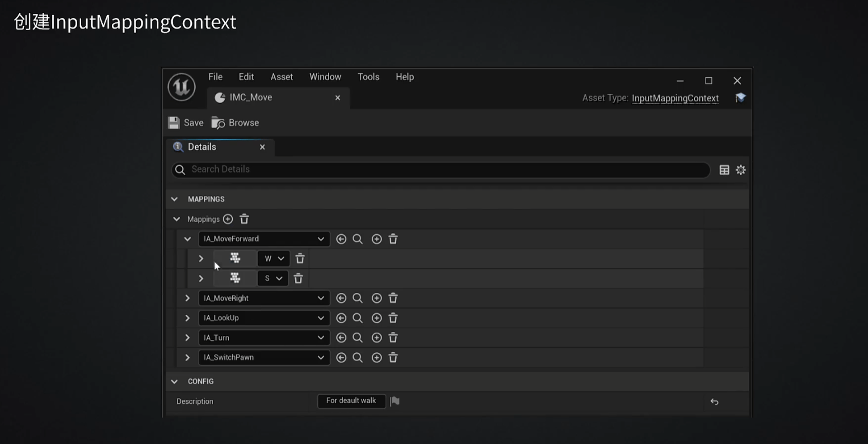Click the InputMappingContext asset type link
Image resolution: width=868 pixels, height=444 pixels.
point(675,98)
